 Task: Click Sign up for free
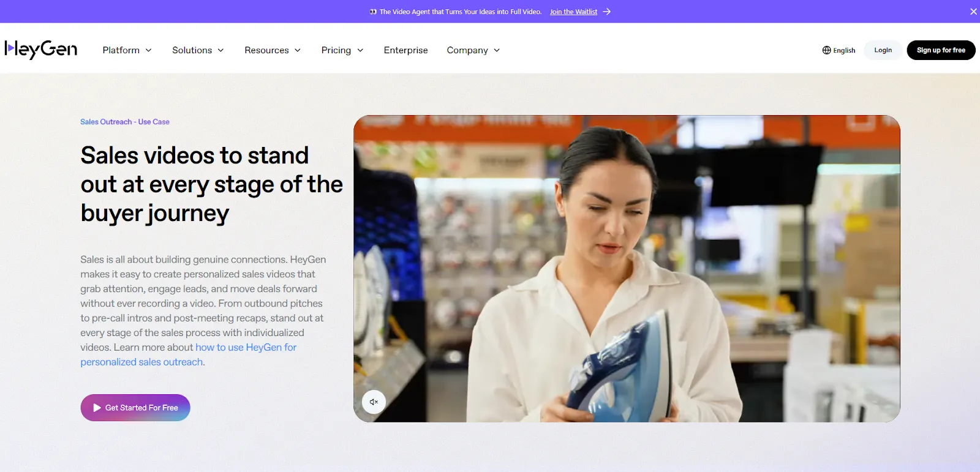click(x=941, y=50)
